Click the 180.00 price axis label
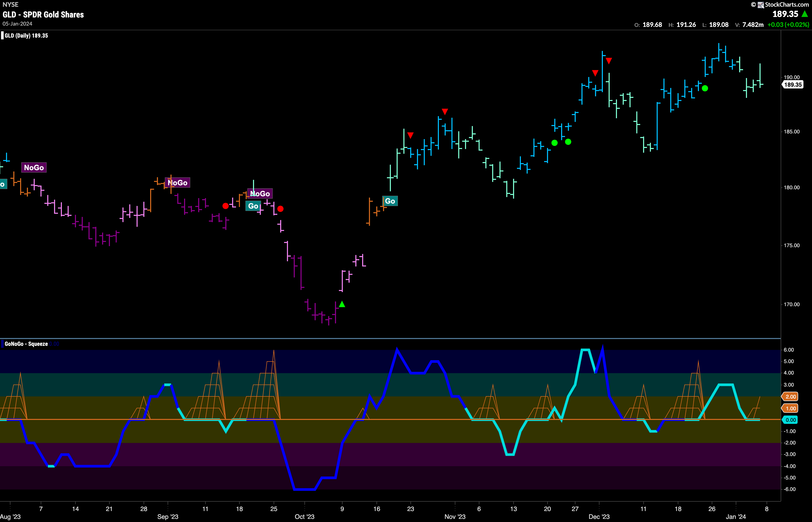Viewport: 812px width, 522px height. click(792, 187)
